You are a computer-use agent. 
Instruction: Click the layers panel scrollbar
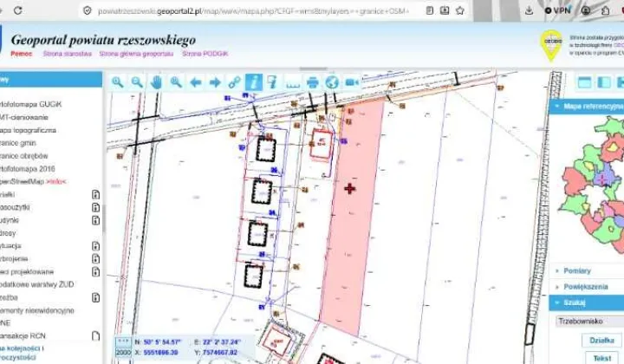click(104, 218)
